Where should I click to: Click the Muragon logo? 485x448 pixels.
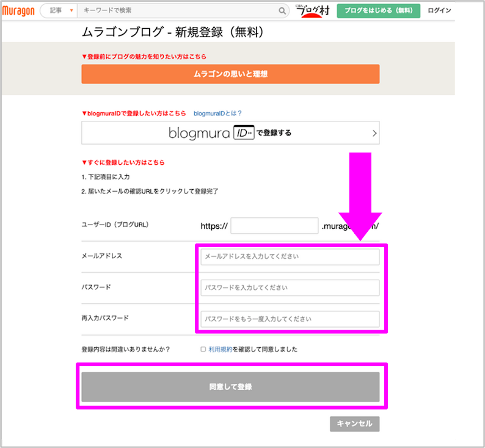(18, 11)
